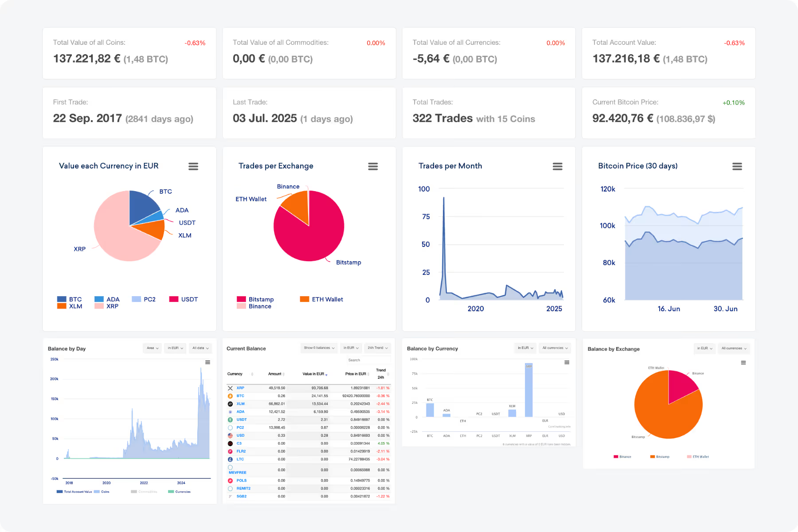Sort table by the Value in EUR column
Viewport: 798px width, 532px height.
[313, 374]
